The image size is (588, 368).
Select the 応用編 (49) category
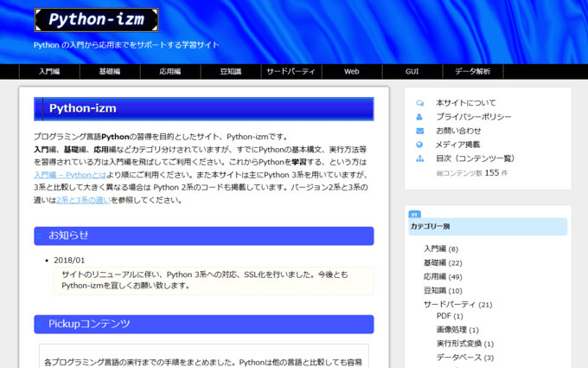pos(443,277)
